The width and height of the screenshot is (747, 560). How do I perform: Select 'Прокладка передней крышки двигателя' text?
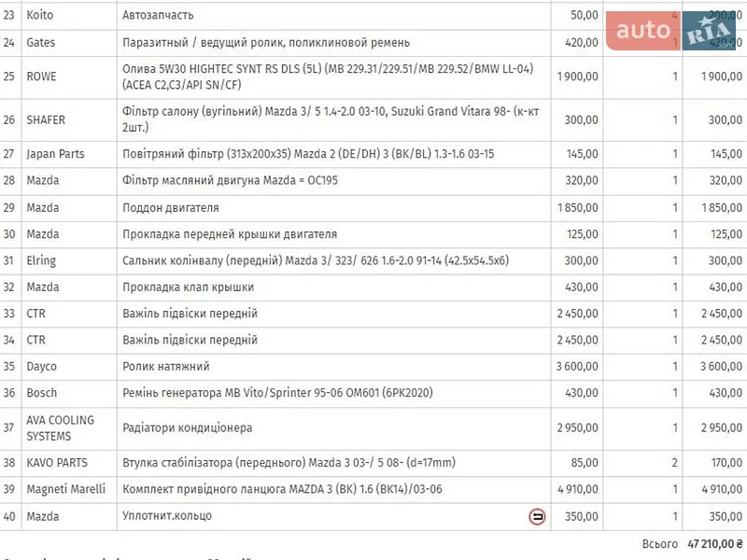[230, 234]
